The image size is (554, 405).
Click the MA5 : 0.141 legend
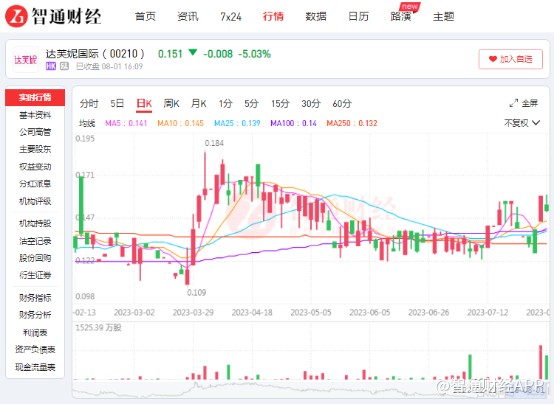(126, 123)
